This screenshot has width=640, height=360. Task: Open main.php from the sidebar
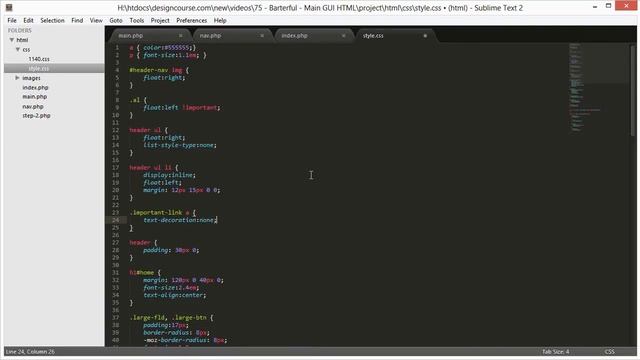tap(35, 97)
